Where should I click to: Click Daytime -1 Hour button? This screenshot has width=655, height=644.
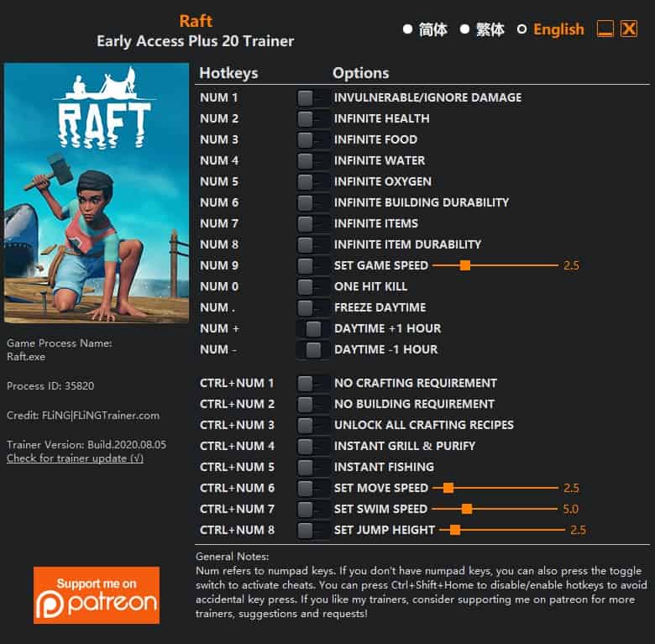point(313,349)
